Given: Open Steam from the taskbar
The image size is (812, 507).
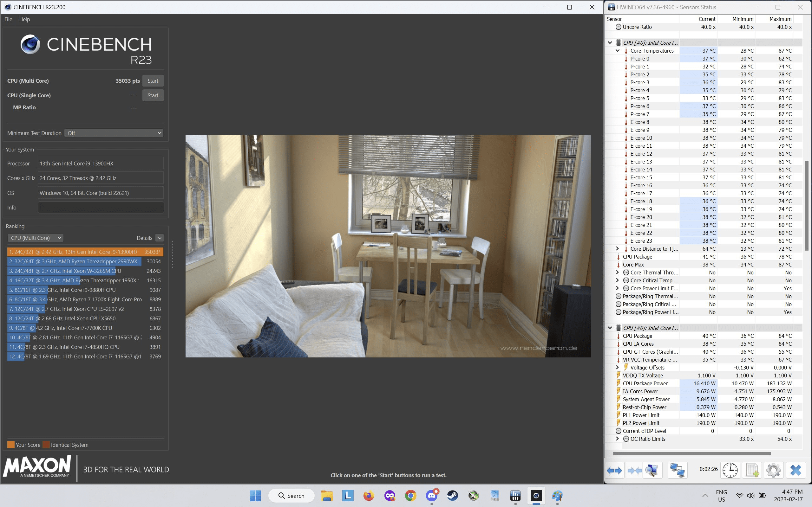Looking at the screenshot, I should coord(452,495).
